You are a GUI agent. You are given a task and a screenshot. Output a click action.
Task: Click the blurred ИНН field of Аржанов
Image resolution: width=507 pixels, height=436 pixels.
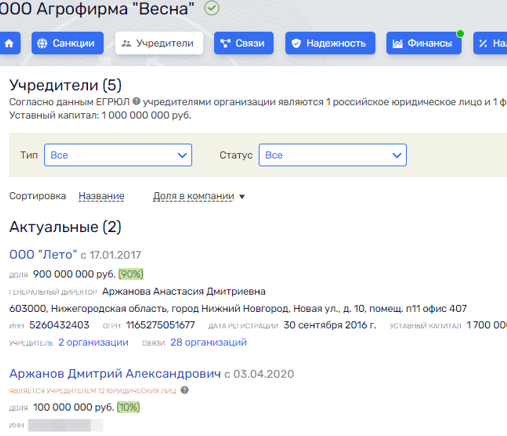point(65,425)
